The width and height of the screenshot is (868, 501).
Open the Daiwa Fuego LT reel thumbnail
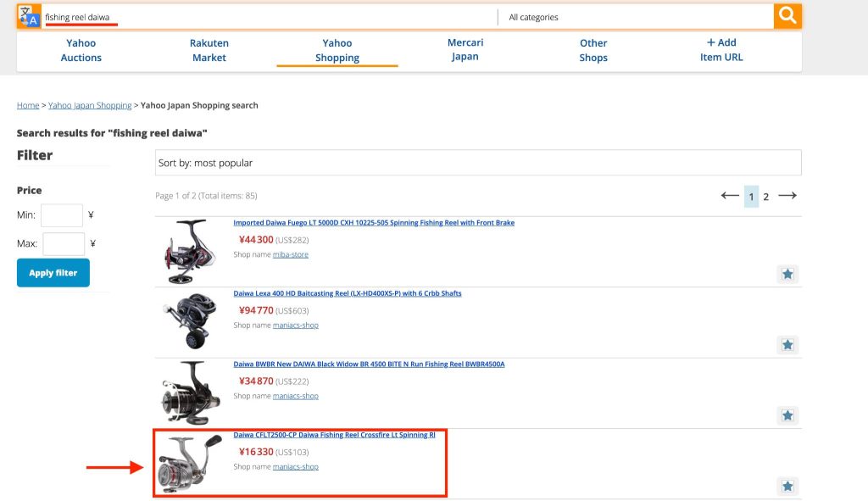click(x=190, y=251)
